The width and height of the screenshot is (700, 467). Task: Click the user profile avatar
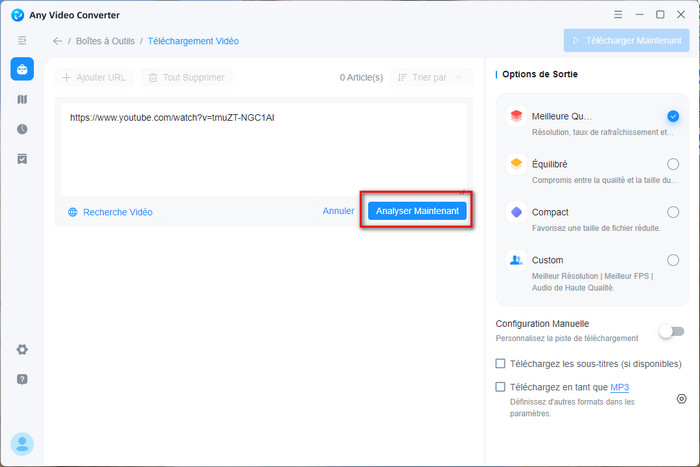(22, 443)
